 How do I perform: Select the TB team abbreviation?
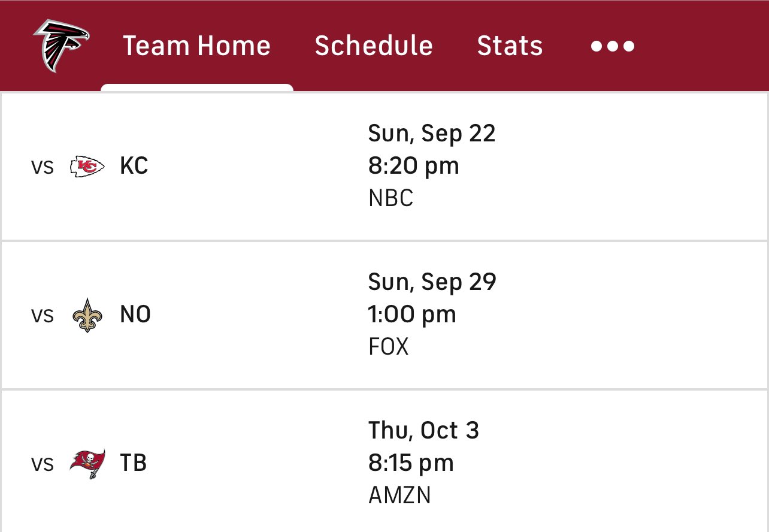click(134, 463)
